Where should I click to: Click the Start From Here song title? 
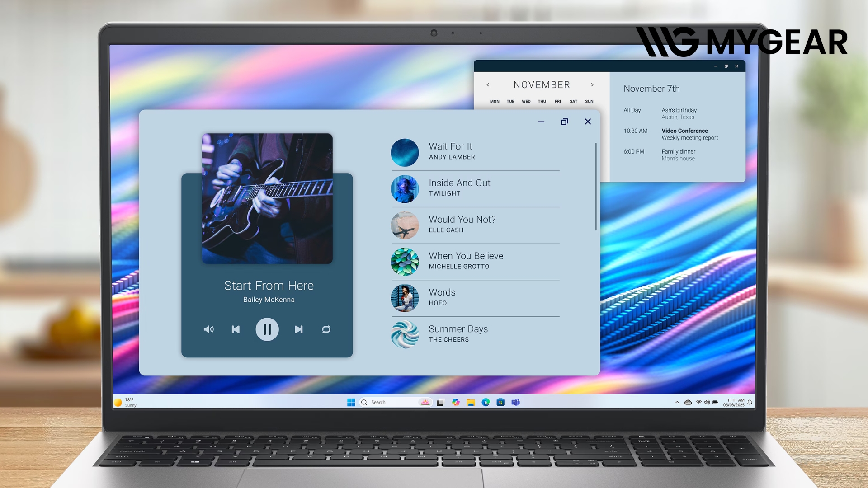(x=269, y=286)
